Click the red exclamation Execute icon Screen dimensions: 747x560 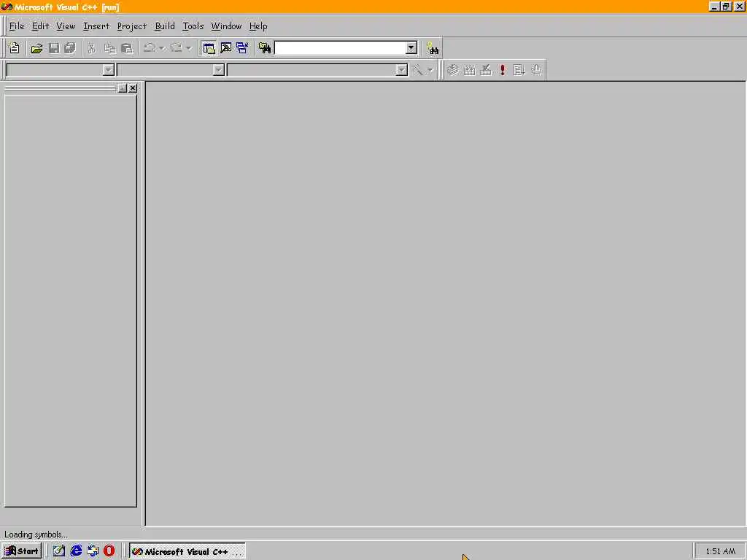(503, 71)
